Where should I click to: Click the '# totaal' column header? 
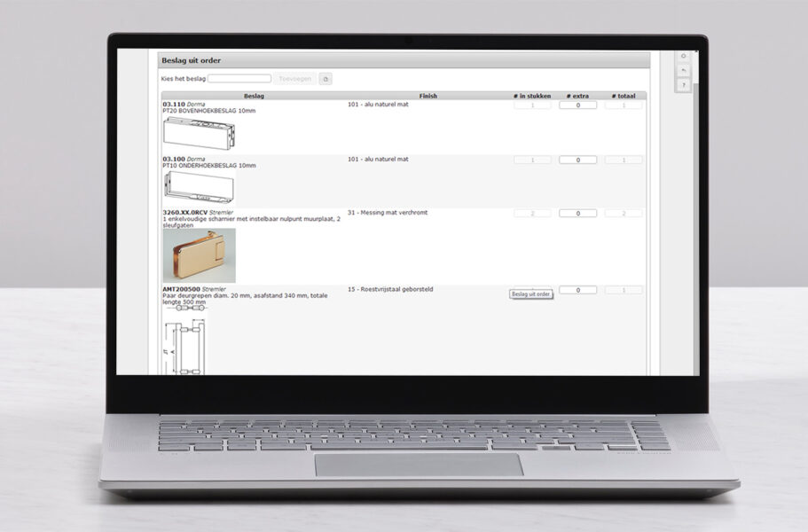click(624, 96)
